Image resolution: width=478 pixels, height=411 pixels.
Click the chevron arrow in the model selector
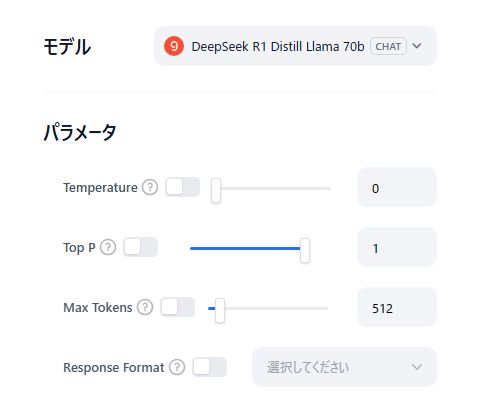point(417,46)
